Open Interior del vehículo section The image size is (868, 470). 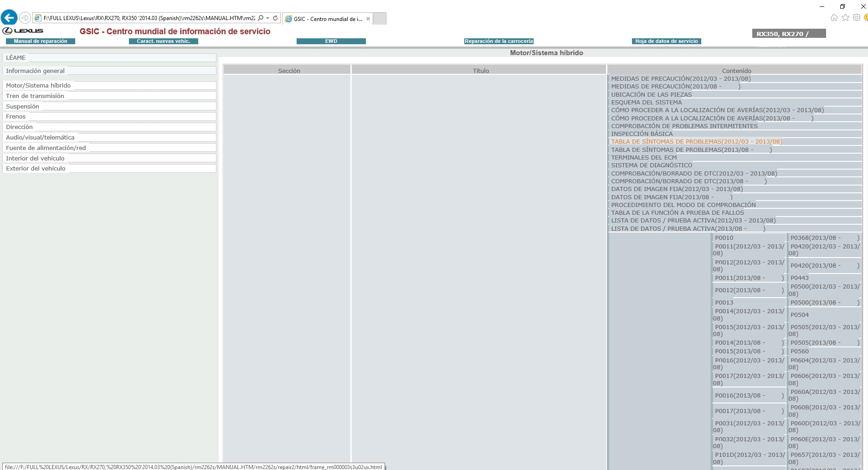click(109, 158)
